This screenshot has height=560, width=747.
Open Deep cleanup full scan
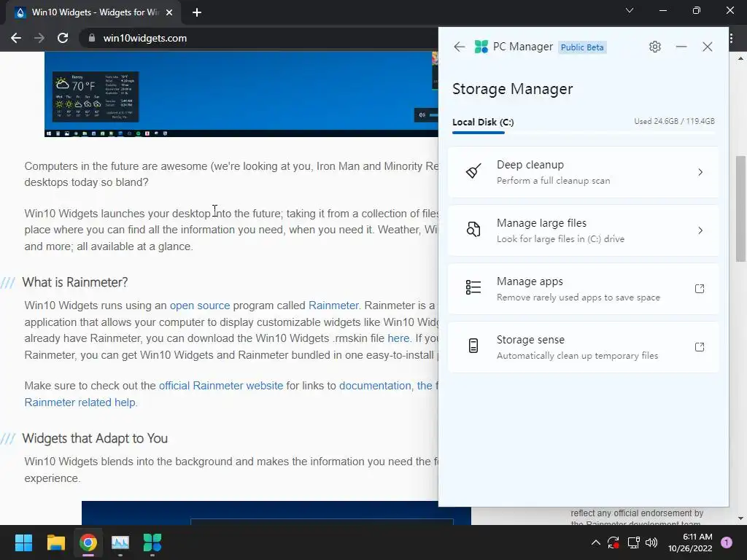[583, 172]
